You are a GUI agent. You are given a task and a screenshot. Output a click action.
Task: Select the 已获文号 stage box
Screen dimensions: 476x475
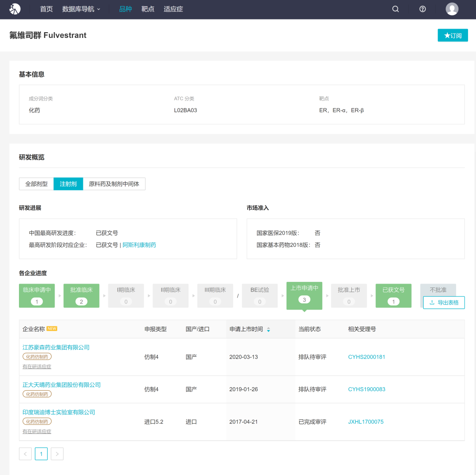coord(394,295)
